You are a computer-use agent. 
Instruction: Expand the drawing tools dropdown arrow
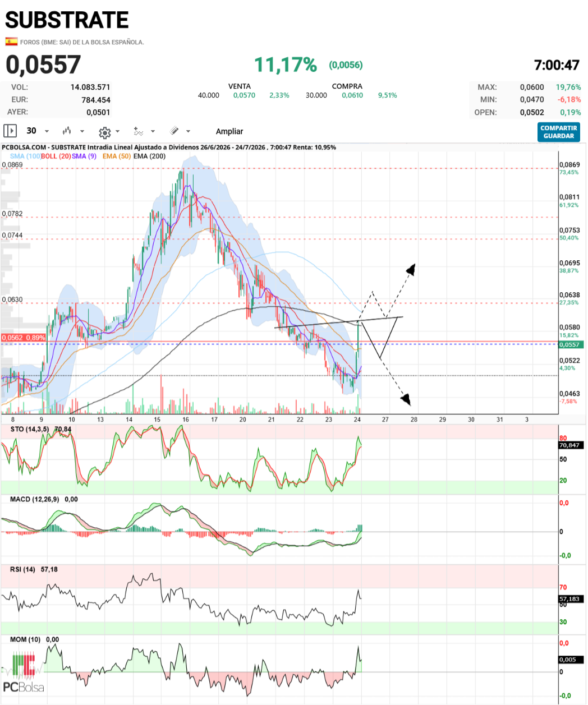coord(188,131)
